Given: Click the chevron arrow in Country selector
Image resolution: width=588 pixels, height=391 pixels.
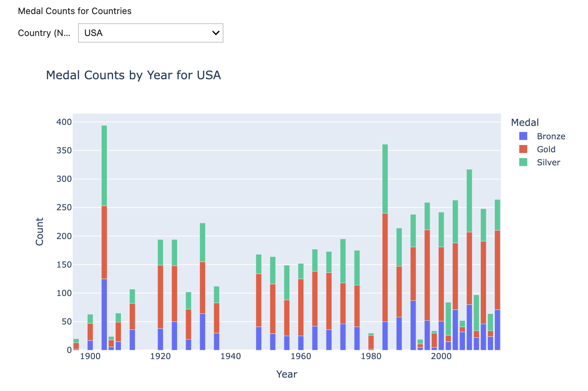Looking at the screenshot, I should point(216,33).
